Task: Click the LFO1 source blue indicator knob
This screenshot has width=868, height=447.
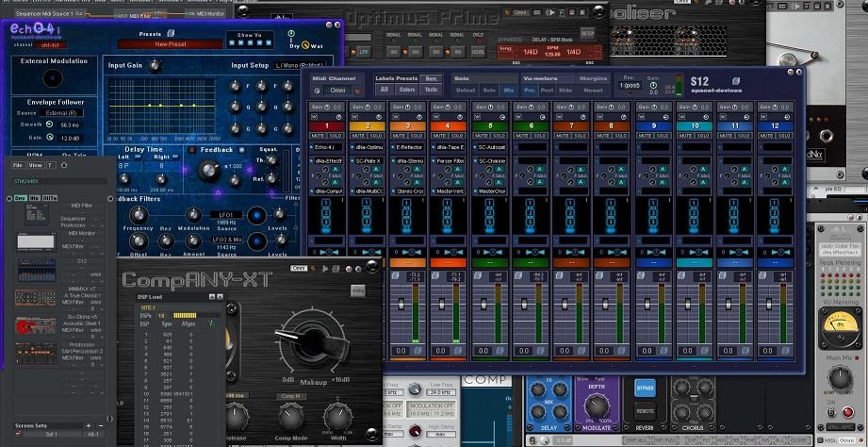Action: (x=256, y=215)
